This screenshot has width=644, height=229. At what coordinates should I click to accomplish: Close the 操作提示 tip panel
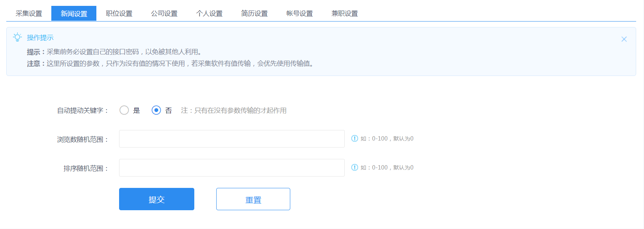(624, 39)
